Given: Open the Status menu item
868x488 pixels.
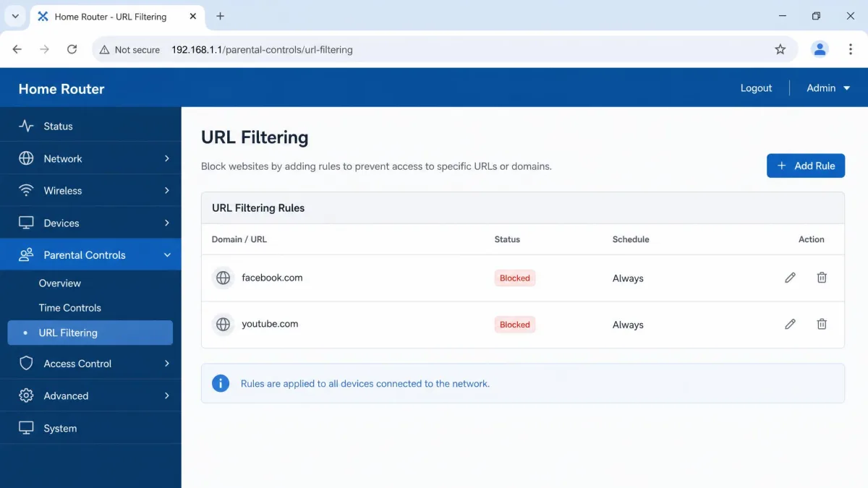Looking at the screenshot, I should point(90,126).
